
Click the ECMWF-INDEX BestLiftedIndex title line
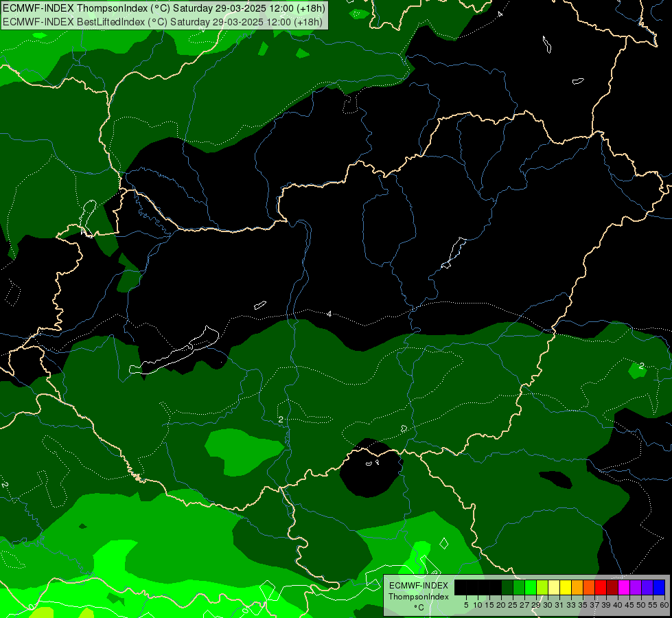[x=163, y=21]
